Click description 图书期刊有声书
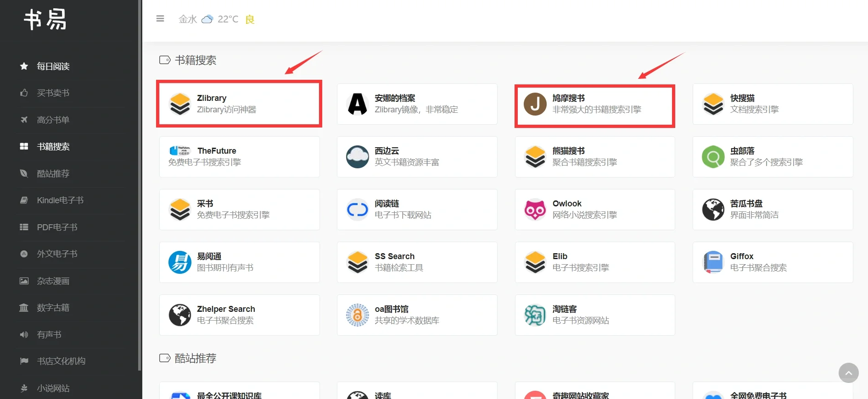The width and height of the screenshot is (868, 399). click(225, 268)
